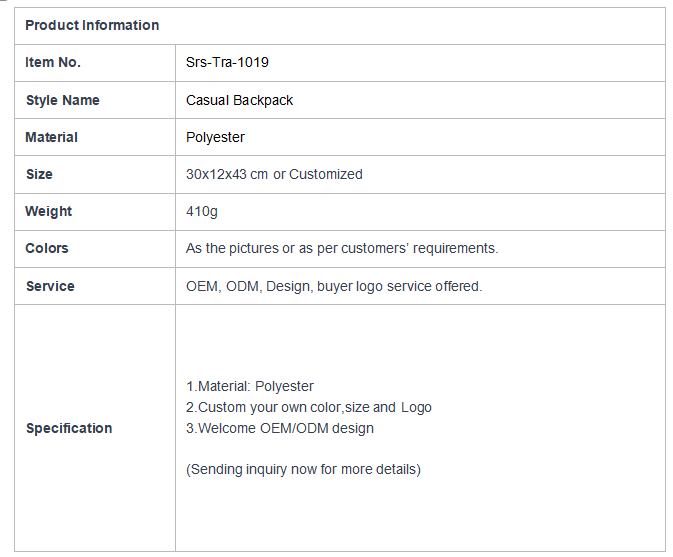
Task: Click the Casual Backpack value text
Action: (x=239, y=100)
